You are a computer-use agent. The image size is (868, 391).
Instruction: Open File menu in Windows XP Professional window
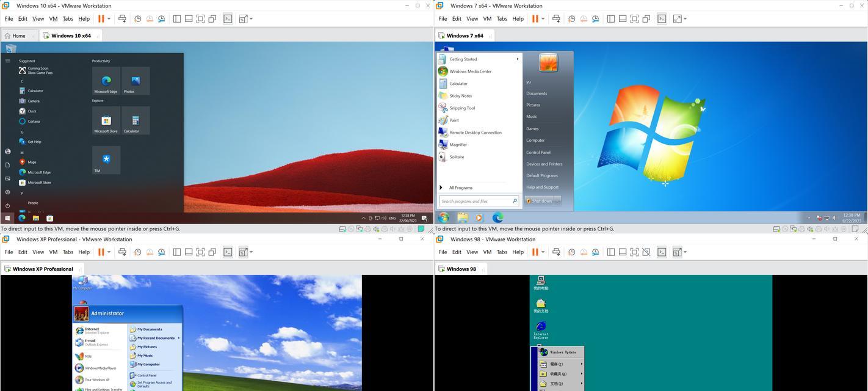tap(9, 252)
